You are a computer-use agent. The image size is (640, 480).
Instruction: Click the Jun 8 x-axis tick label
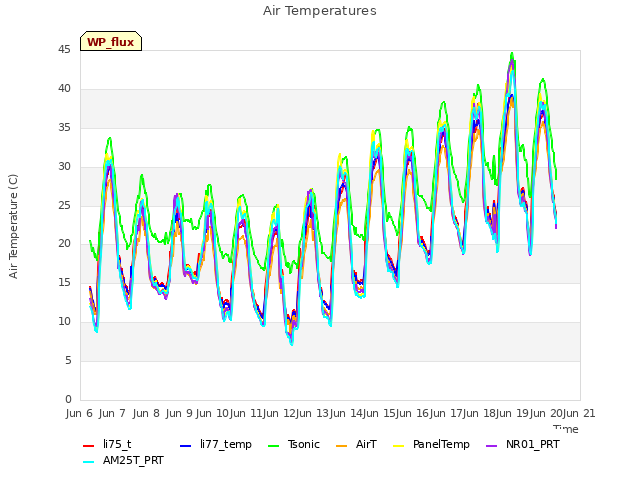(146, 413)
